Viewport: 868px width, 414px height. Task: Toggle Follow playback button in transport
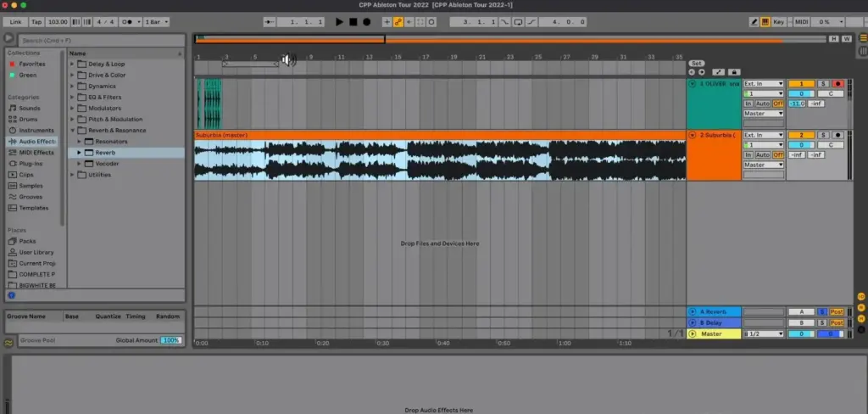270,21
